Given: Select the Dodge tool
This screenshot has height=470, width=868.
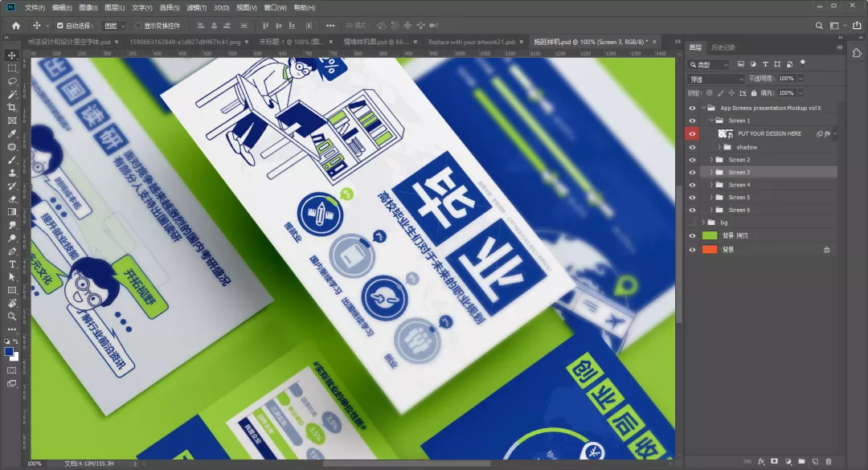Looking at the screenshot, I should click(x=11, y=238).
